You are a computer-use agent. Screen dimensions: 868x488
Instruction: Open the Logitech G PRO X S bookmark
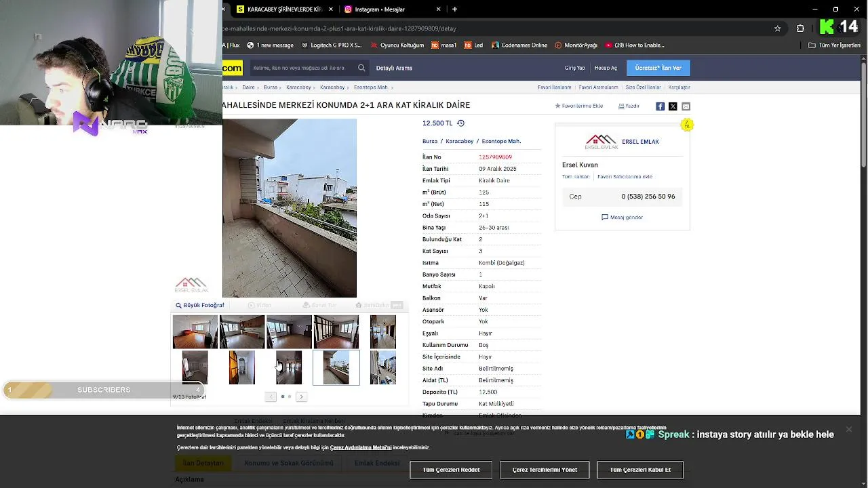332,45
